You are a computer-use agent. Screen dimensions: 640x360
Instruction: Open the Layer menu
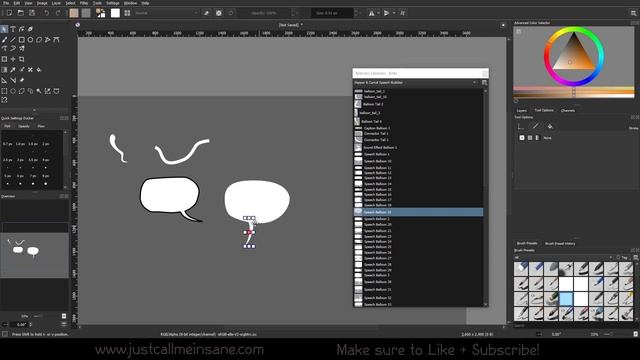[56, 3]
